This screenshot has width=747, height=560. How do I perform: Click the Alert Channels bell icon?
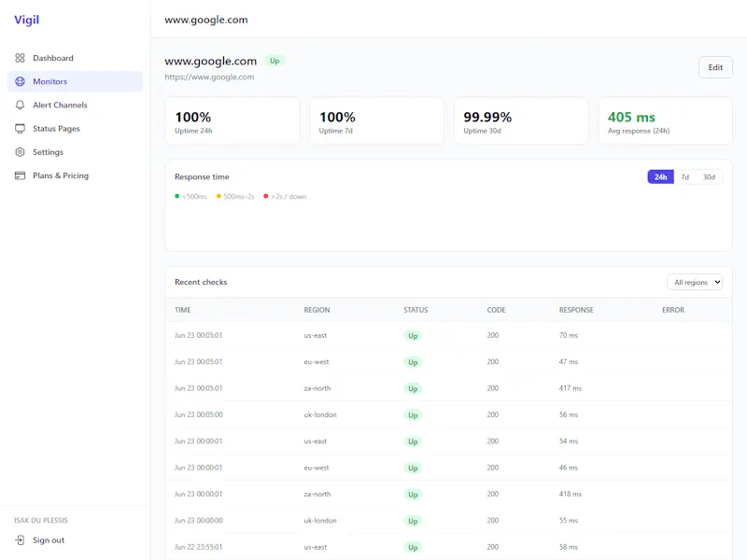point(20,105)
